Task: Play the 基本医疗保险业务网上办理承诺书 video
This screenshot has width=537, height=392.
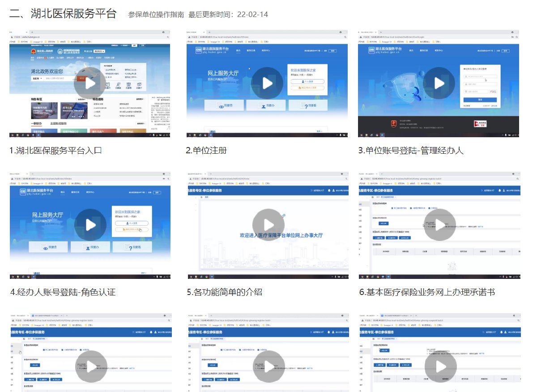Action: tap(439, 225)
